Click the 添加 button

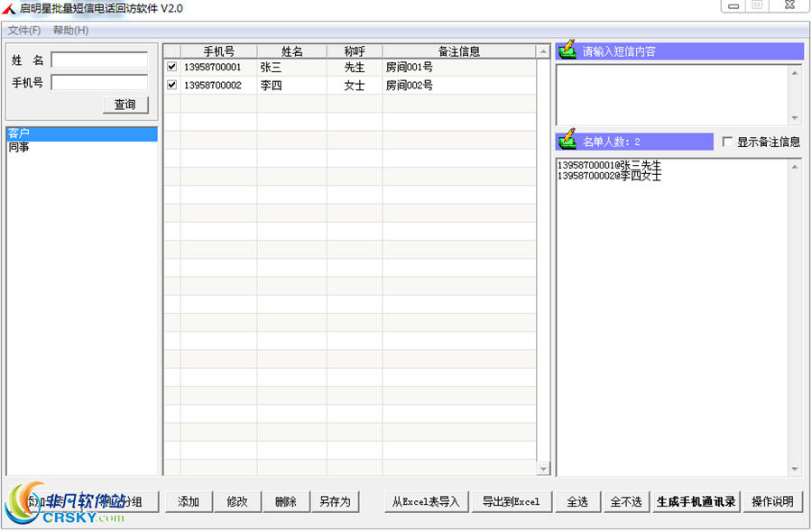189,501
